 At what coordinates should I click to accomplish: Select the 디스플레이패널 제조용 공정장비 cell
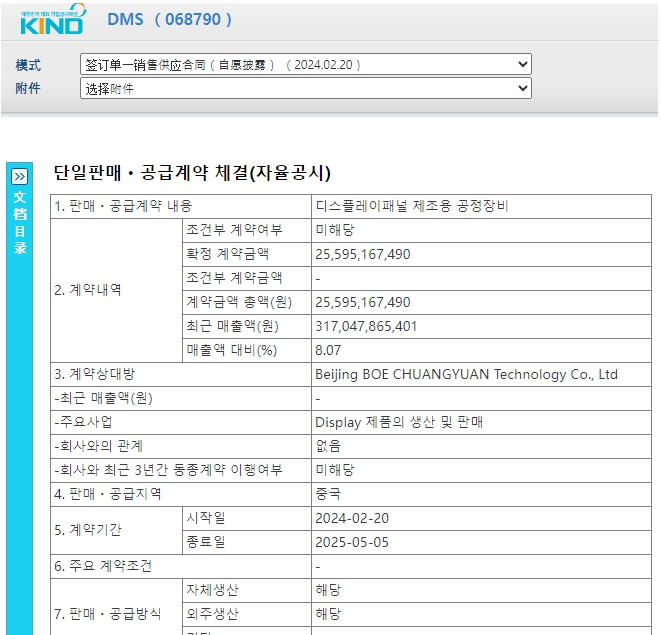tap(412, 206)
